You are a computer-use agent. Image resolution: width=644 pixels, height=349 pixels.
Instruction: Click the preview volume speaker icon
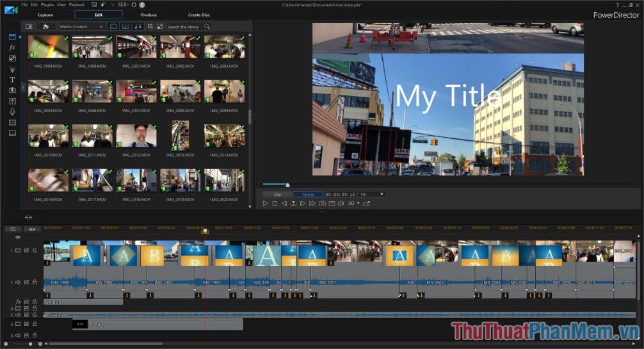[341, 204]
